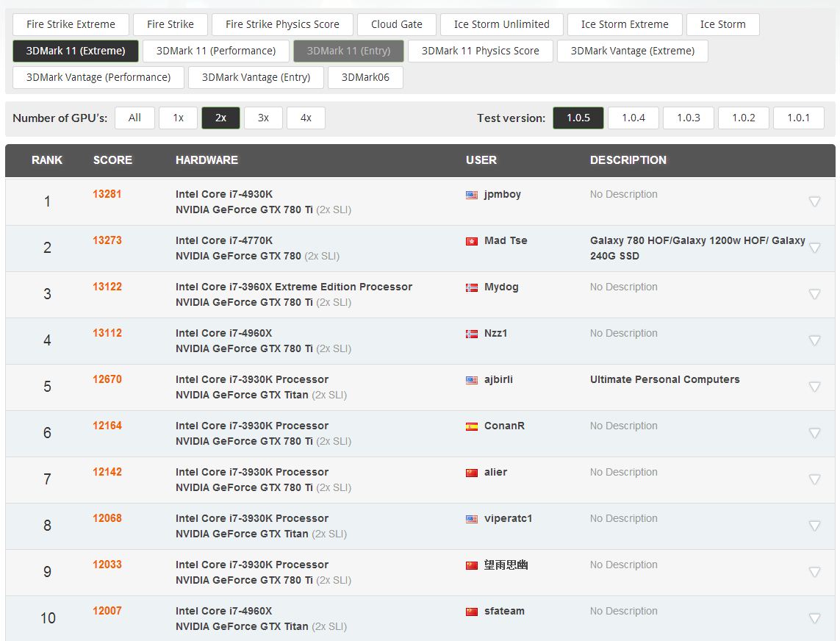
Task: Click the HARDWARE column header
Action: point(207,160)
